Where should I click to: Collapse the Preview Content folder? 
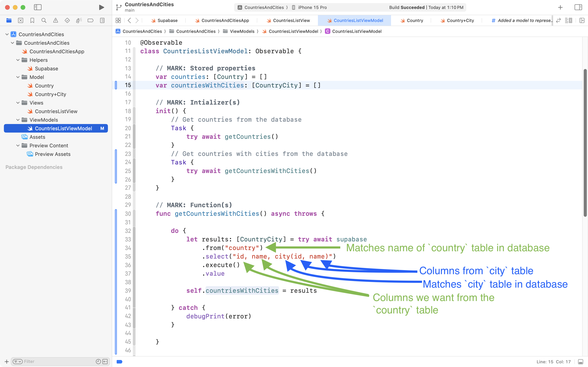coord(18,146)
